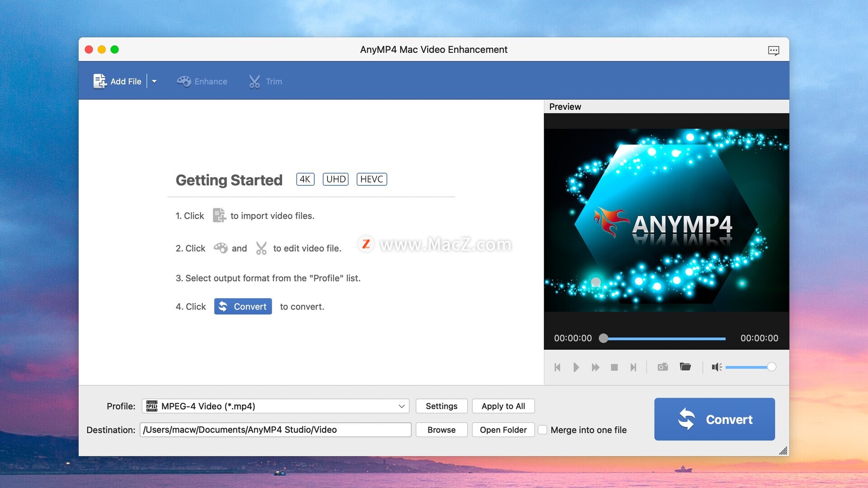The height and width of the screenshot is (488, 868).
Task: Click the MPEG profile format icon
Action: [x=152, y=406]
